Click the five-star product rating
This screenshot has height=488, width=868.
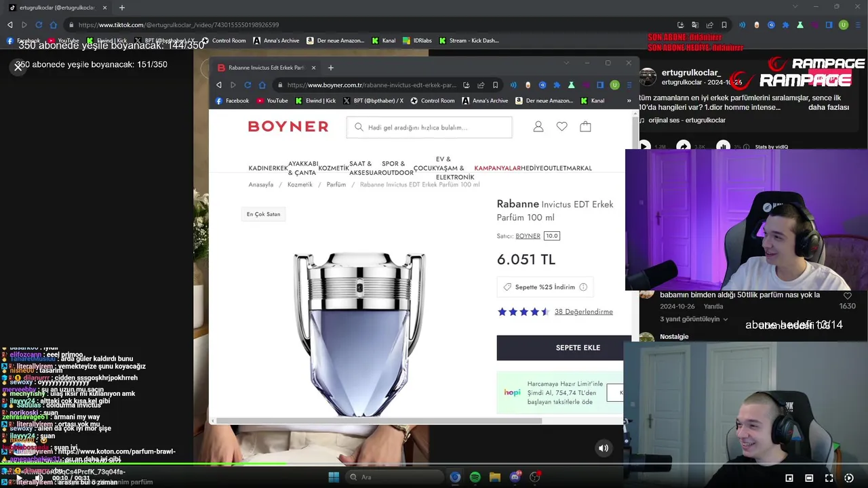point(524,312)
